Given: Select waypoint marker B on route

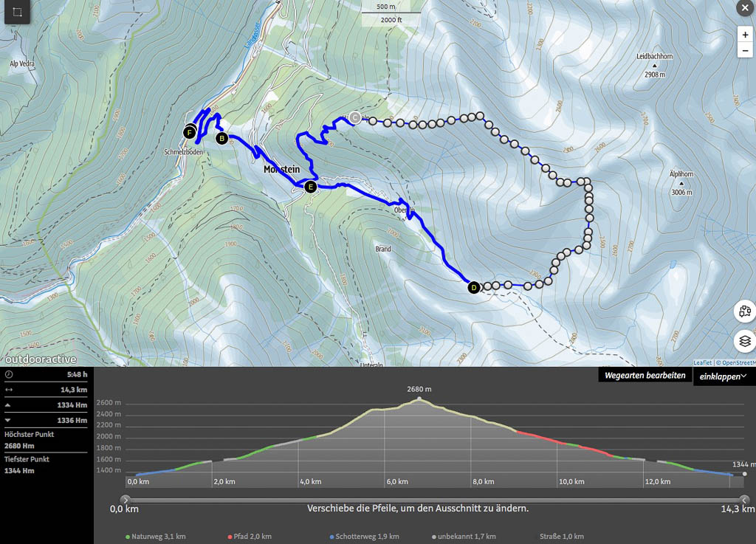Looking at the screenshot, I should pyautogui.click(x=221, y=138).
